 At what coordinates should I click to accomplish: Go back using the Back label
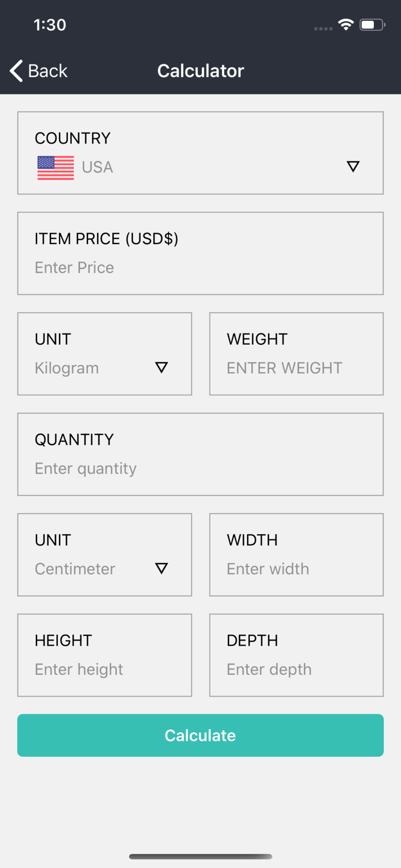pos(47,71)
